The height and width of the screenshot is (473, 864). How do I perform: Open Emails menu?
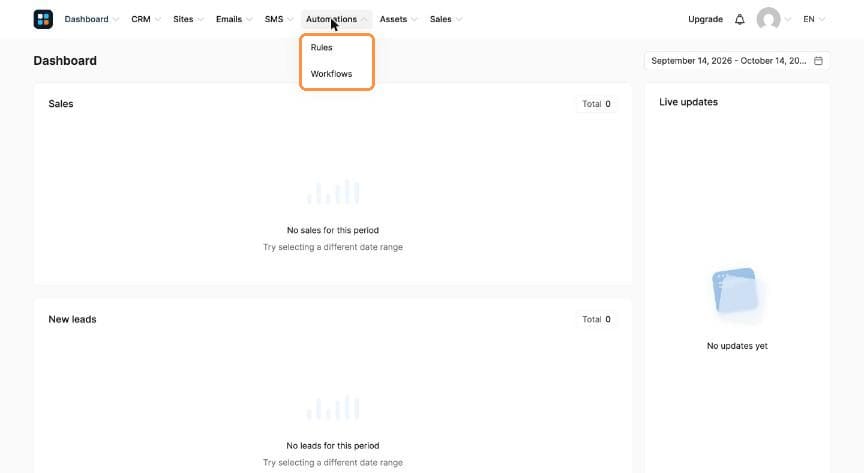pos(229,19)
